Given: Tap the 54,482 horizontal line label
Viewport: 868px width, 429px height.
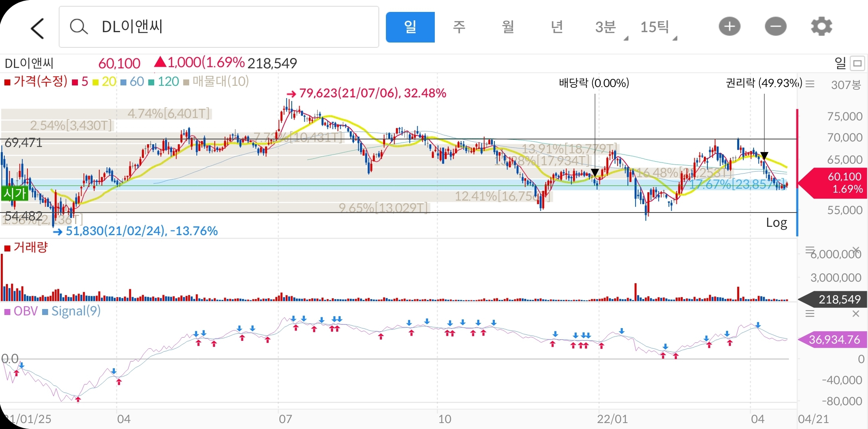Looking at the screenshot, I should 23,216.
